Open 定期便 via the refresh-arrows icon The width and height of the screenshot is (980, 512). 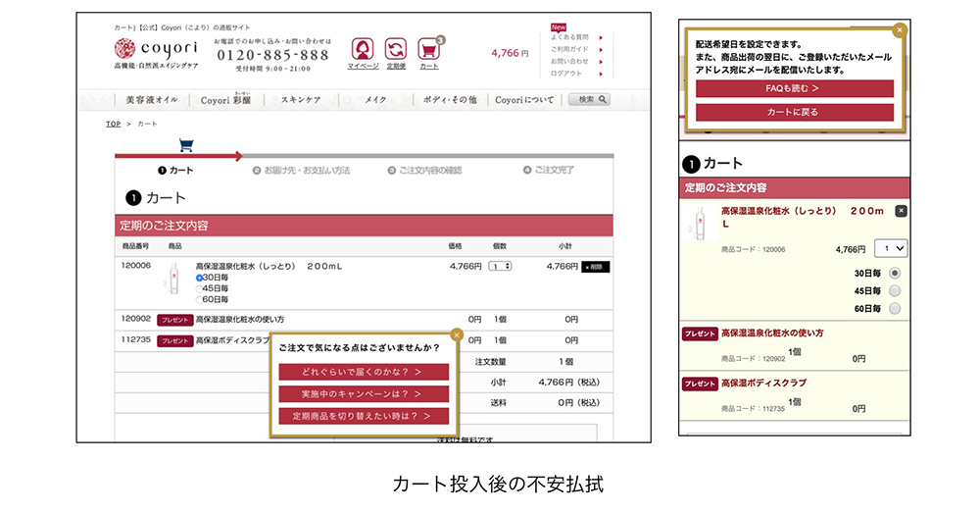(396, 49)
